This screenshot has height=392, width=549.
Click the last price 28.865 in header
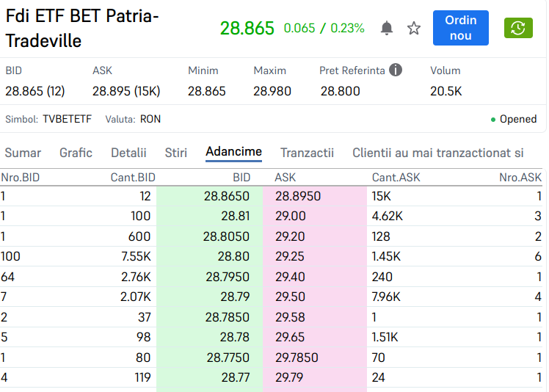247,28
